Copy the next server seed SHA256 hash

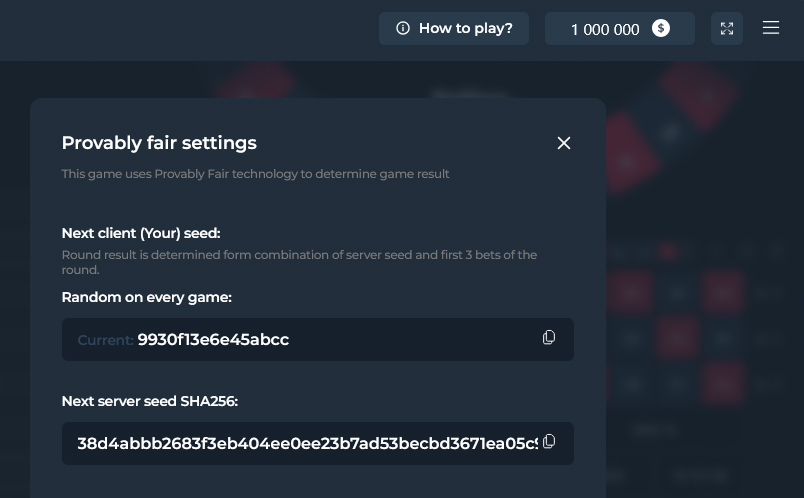click(x=549, y=442)
